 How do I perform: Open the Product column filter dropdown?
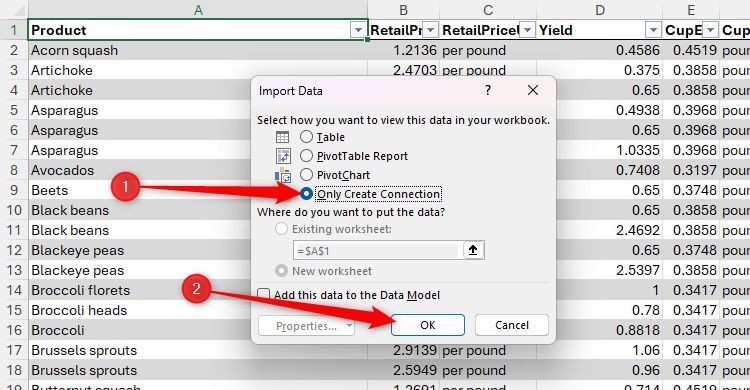point(358,31)
